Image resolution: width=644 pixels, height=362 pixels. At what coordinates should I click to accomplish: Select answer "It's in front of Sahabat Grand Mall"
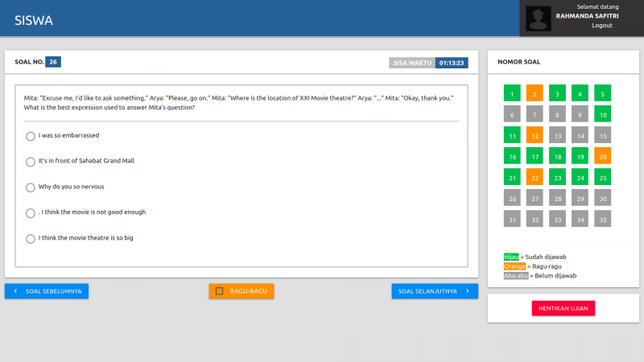[31, 162]
